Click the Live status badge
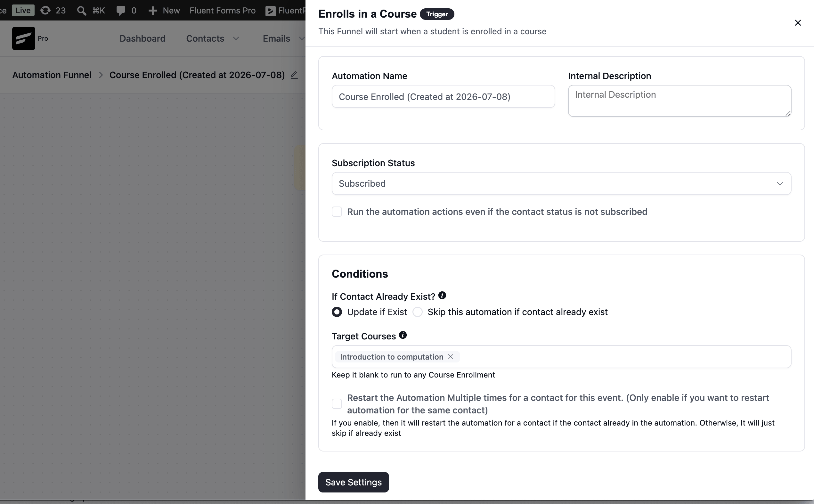 pyautogui.click(x=23, y=10)
